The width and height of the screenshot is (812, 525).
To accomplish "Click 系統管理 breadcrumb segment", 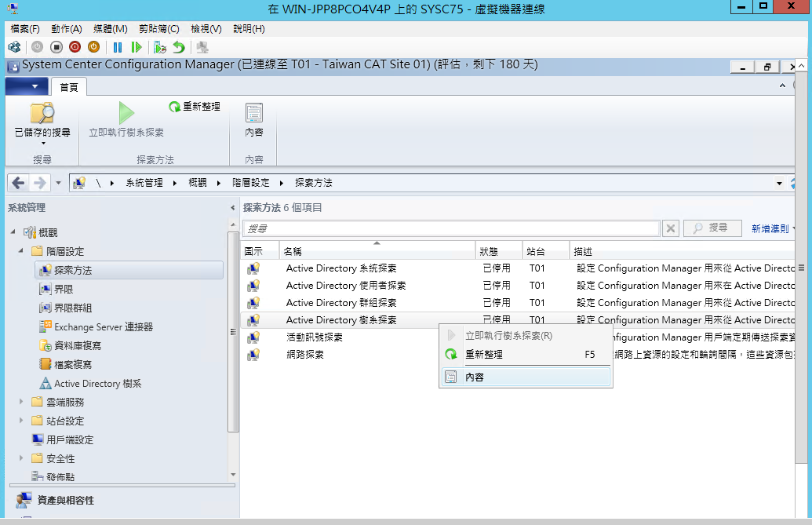I will (x=144, y=183).
